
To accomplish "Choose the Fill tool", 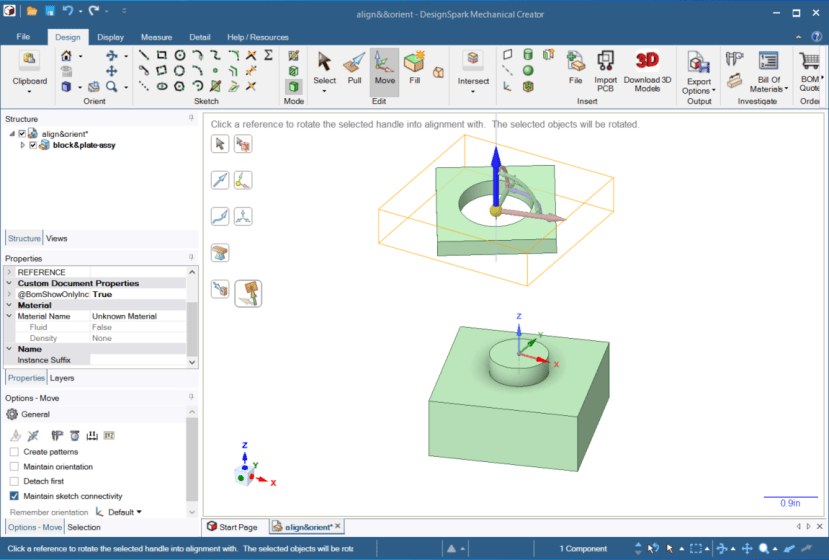I will pos(414,69).
